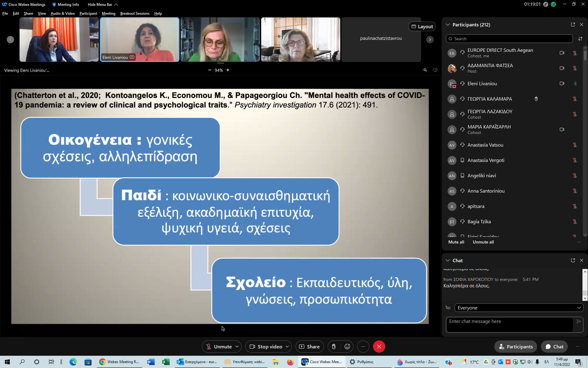
Task: Zoom out shared content with minus
Action: (210, 70)
